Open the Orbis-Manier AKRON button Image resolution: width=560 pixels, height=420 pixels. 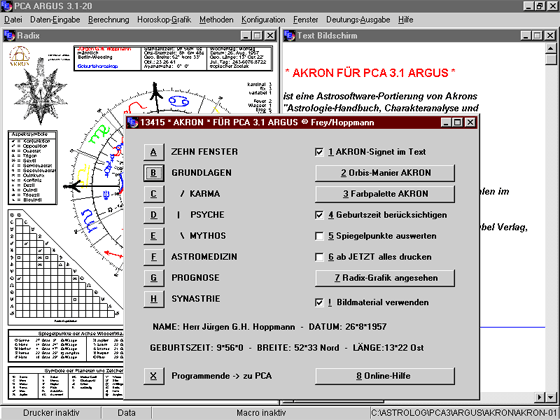(385, 173)
